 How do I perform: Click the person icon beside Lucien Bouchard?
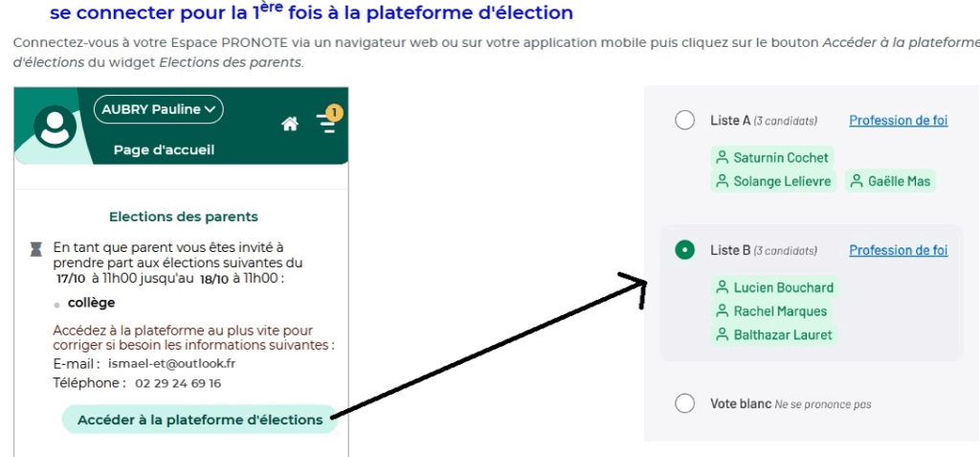[722, 287]
